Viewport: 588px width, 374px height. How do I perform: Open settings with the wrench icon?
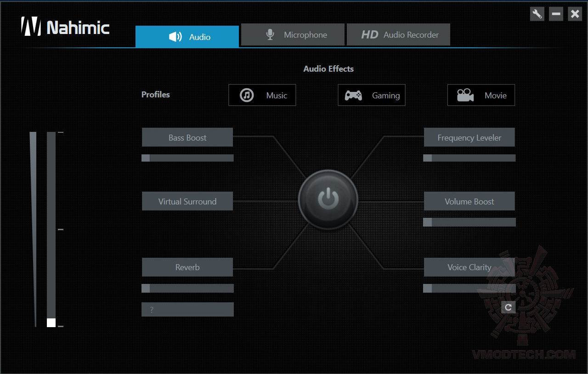click(x=537, y=14)
